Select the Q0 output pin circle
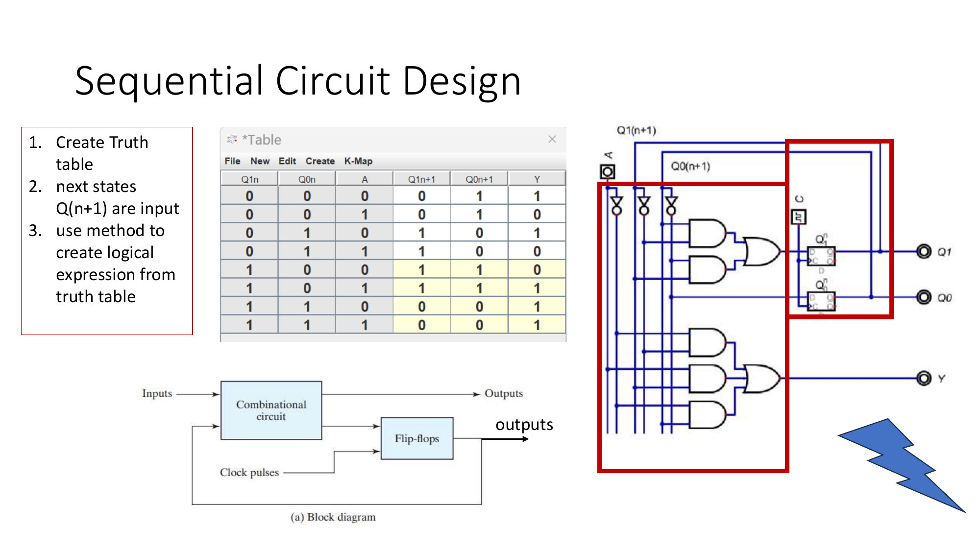Viewport: 980px width, 551px height. pyautogui.click(x=924, y=297)
